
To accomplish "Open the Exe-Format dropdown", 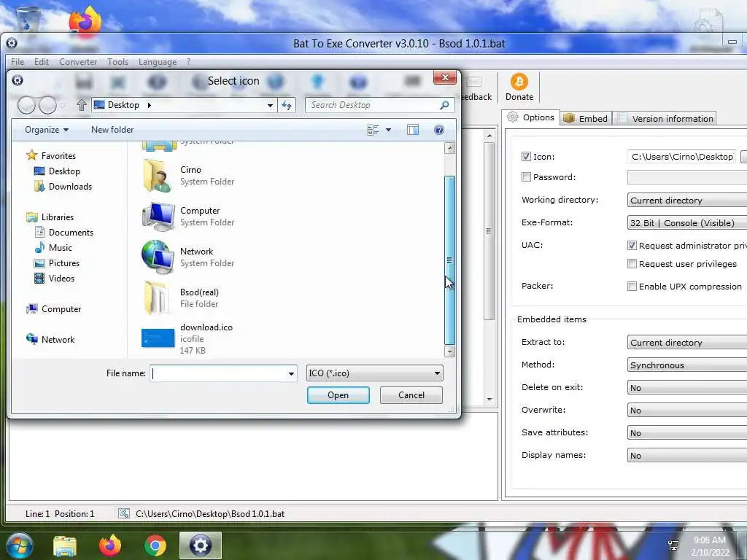I will (x=687, y=223).
